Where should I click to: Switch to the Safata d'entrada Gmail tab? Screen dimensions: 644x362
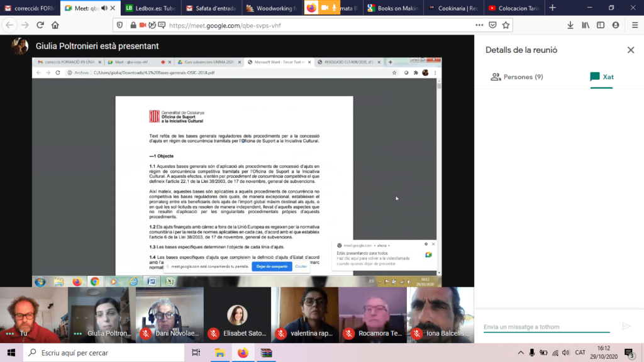[x=211, y=8]
